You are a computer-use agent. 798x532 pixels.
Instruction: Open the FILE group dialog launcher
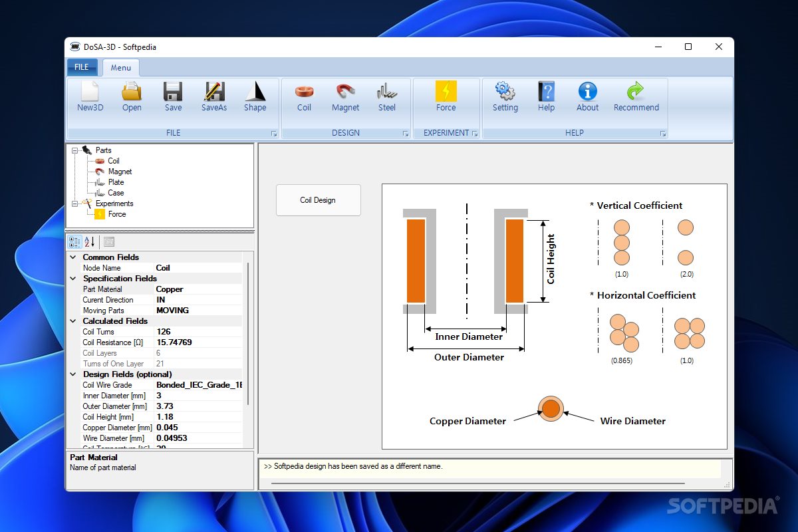pyautogui.click(x=274, y=134)
